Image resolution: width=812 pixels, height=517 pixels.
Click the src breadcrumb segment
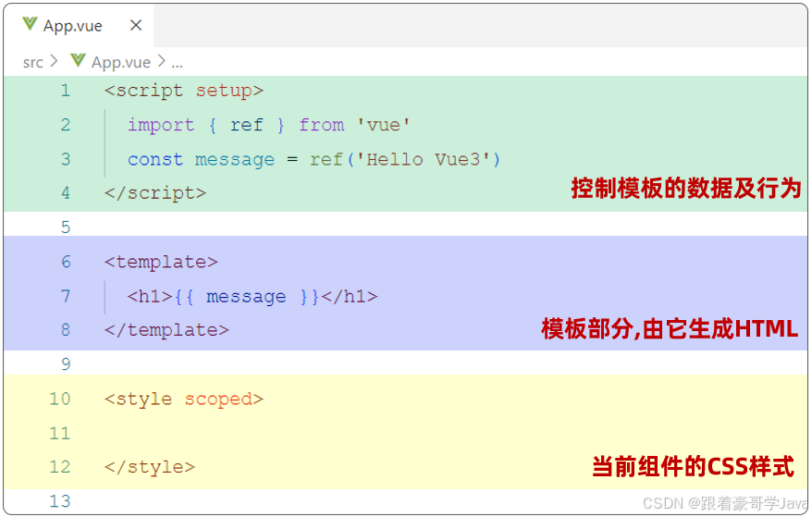(x=32, y=62)
